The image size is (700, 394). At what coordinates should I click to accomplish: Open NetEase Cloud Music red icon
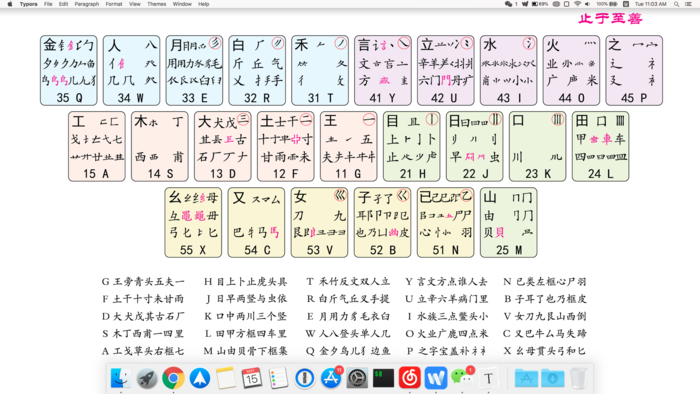pos(410,378)
